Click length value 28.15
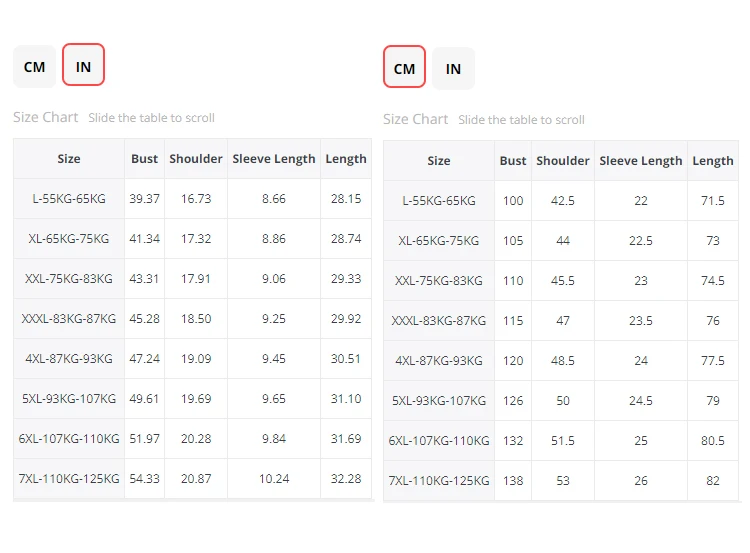Image resolution: width=750 pixels, height=553 pixels. point(346,199)
